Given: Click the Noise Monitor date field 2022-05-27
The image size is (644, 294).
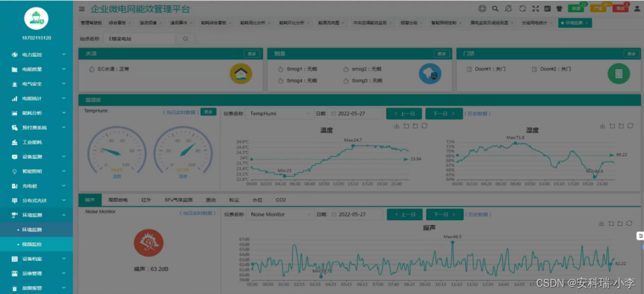Looking at the screenshot, I should coord(355,214).
